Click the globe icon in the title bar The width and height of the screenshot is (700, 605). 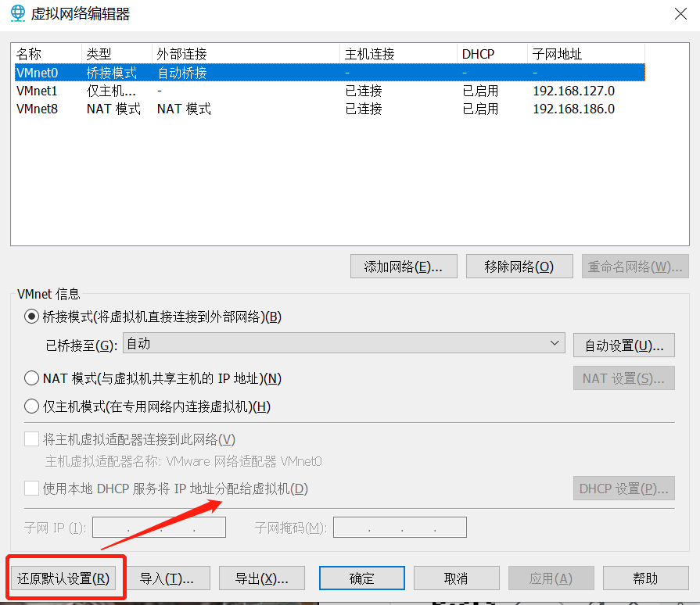16,13
